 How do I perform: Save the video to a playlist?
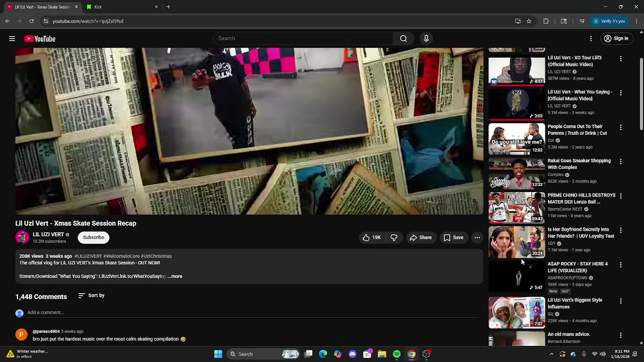[x=453, y=238]
